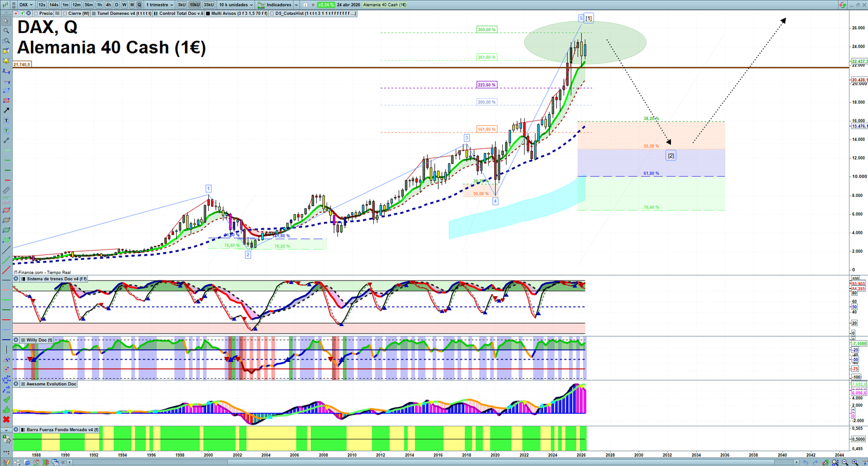Select the arrow drawing tool
Screen dimensions: 868x466
coord(6,111)
